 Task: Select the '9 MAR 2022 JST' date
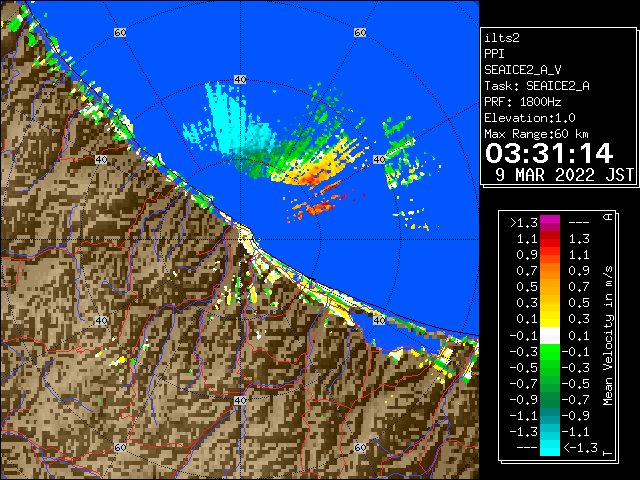click(x=564, y=175)
